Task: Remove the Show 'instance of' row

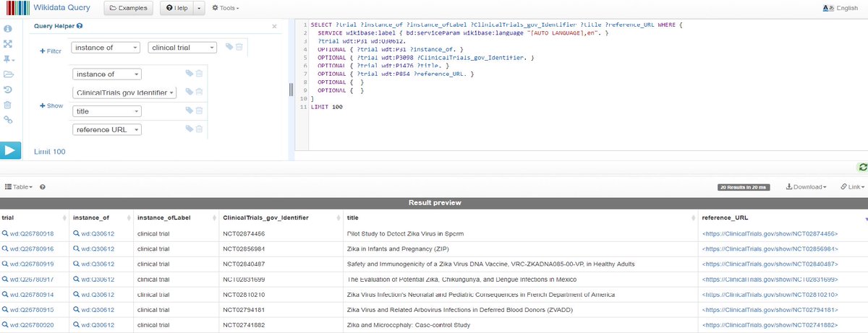Action: click(x=200, y=73)
